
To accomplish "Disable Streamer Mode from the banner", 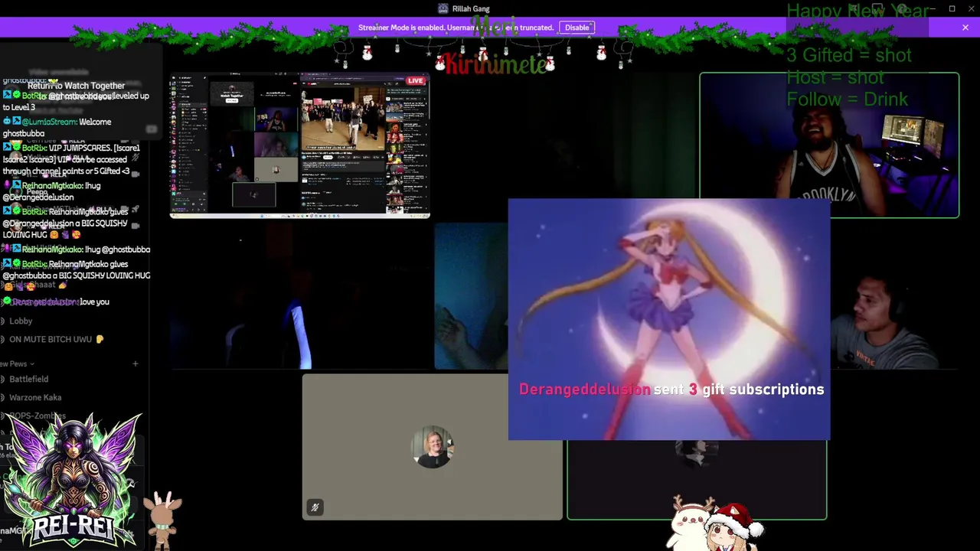I will [x=577, y=28].
